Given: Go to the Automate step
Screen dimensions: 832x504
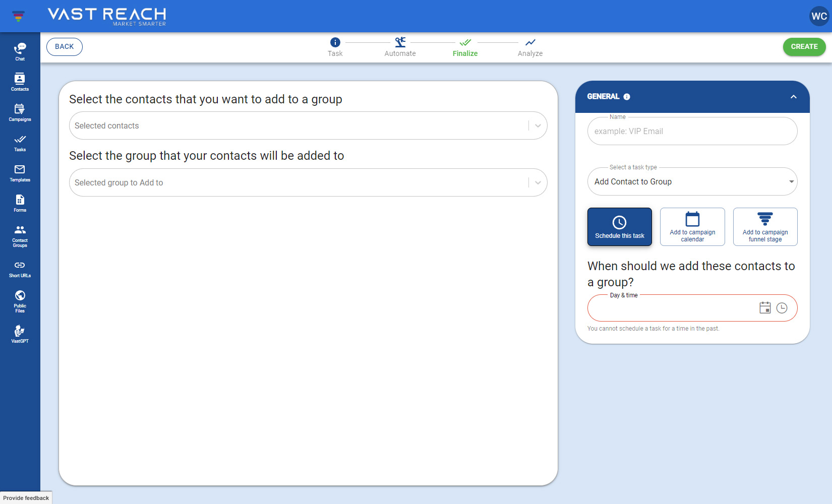Looking at the screenshot, I should click(x=400, y=47).
